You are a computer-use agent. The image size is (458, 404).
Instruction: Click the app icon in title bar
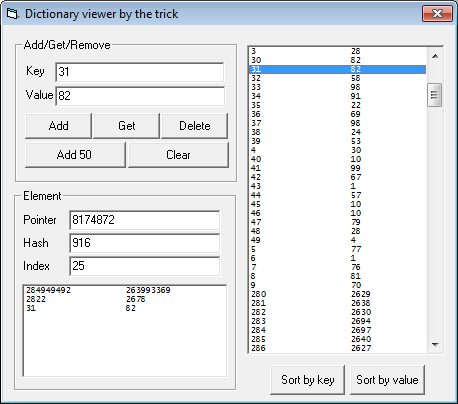pyautogui.click(x=12, y=14)
